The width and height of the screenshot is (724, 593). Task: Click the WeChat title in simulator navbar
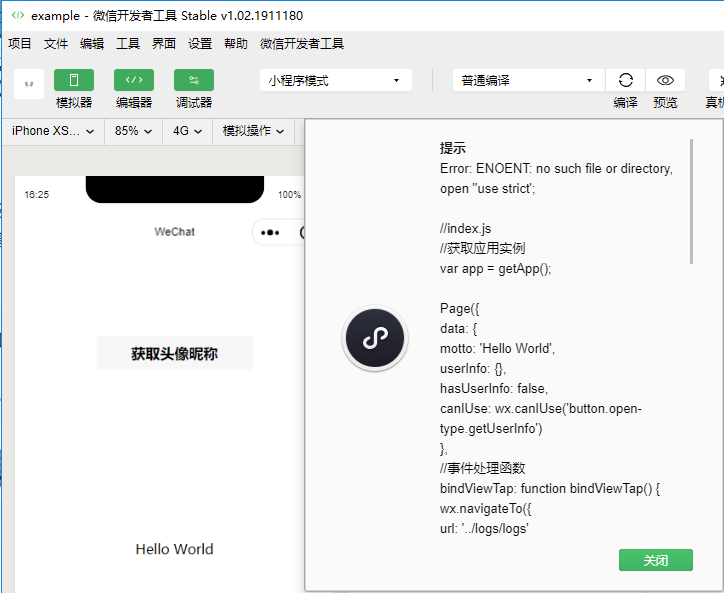point(175,232)
